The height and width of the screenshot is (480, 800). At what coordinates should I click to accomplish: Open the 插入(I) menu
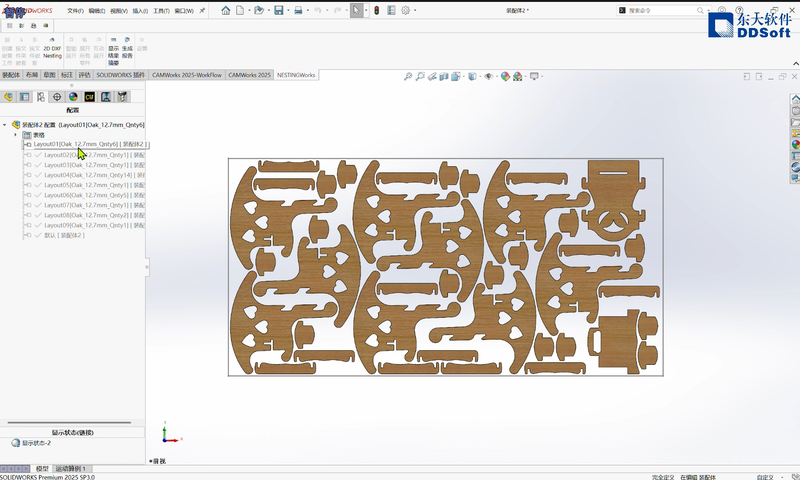140,11
